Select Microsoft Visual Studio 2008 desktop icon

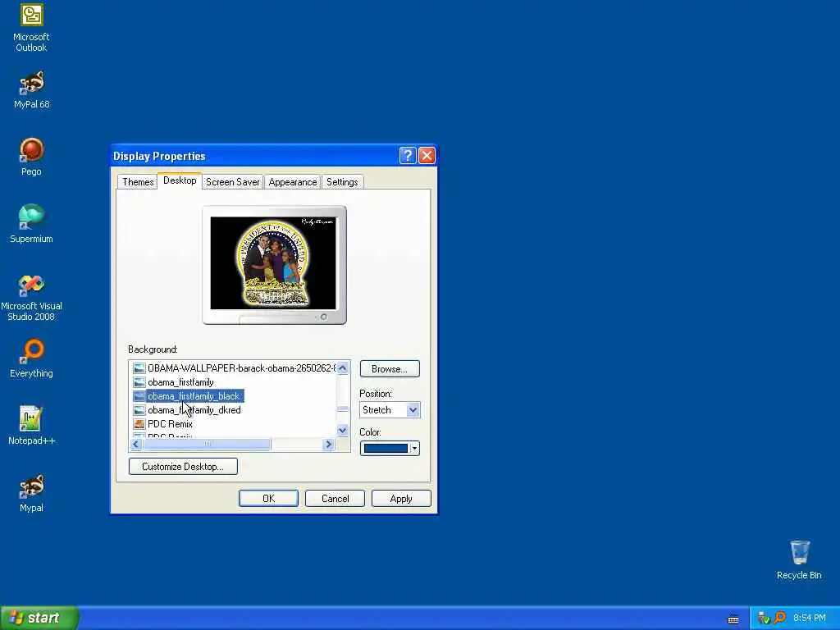[x=31, y=297]
